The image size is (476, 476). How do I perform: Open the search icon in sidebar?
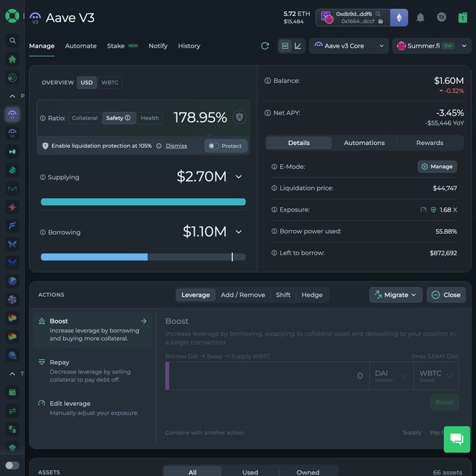pos(13,41)
